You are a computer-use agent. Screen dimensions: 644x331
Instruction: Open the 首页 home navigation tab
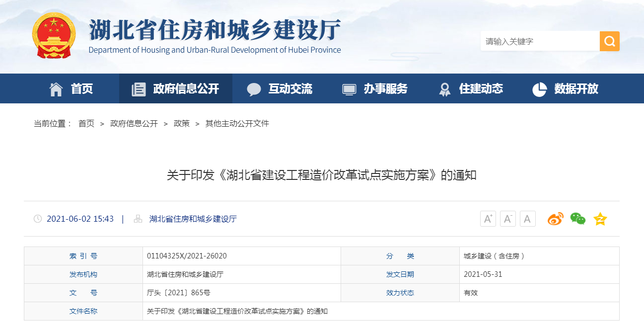[71, 89]
